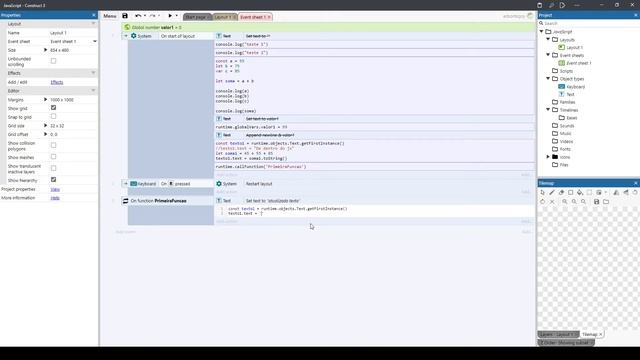Select the tilemap Fill bucket tool
This screenshot has height=360, width=640.
click(x=580, y=192)
